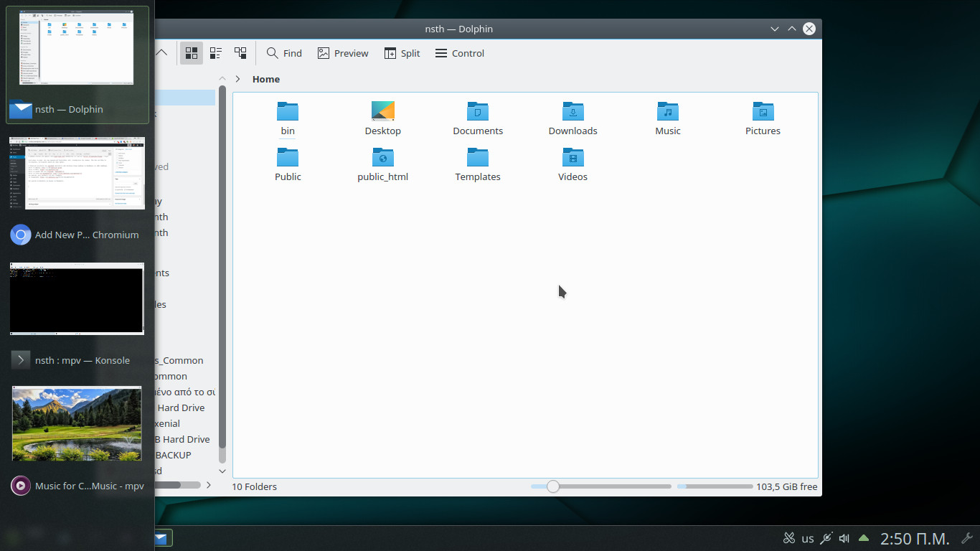Screen dimensions: 980x551
Task: Switch to Compact view mode
Action: (x=216, y=53)
